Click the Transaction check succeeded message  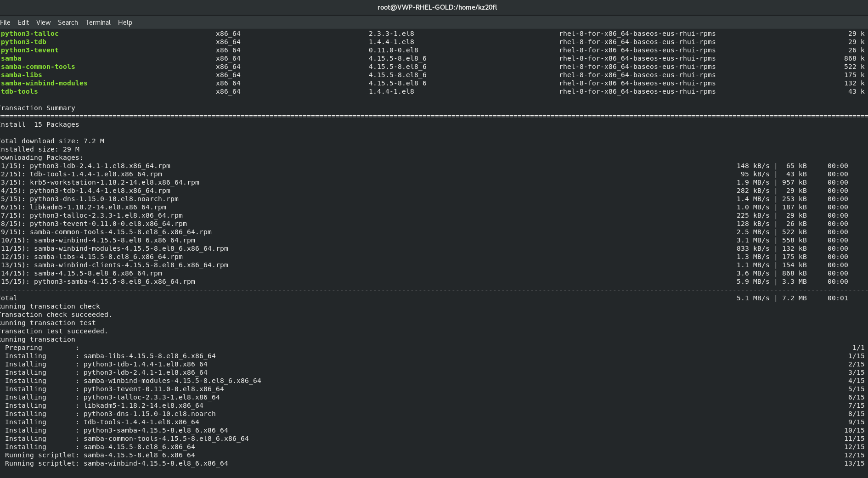point(56,315)
